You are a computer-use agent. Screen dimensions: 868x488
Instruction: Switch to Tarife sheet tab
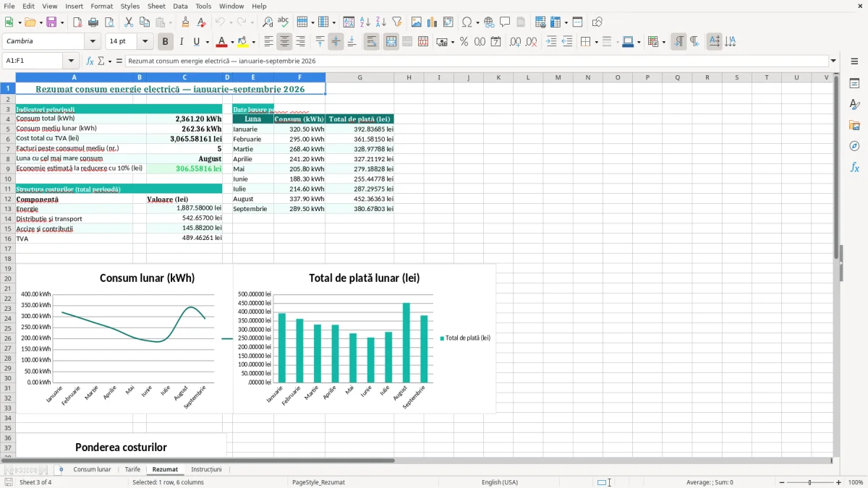tap(132, 470)
